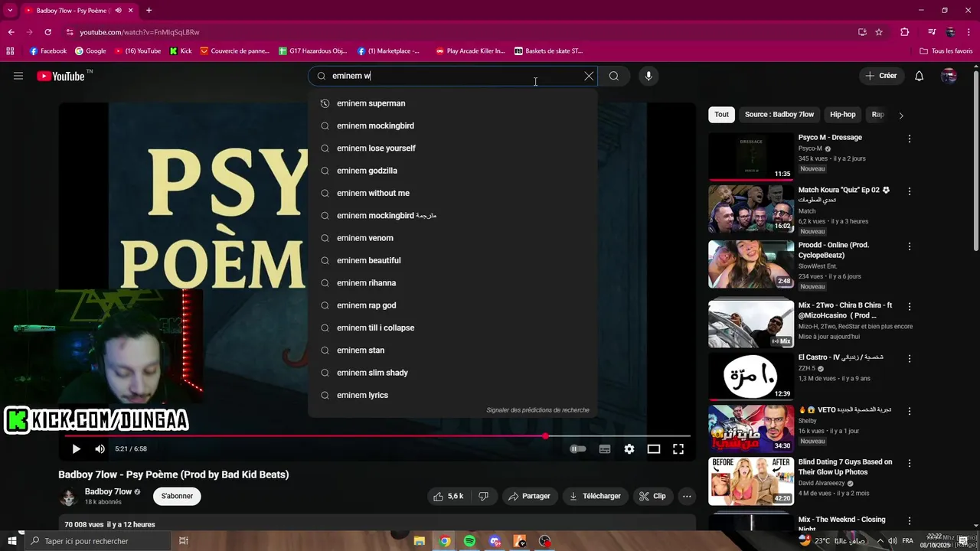
Task: Dislike the video
Action: coord(484,496)
